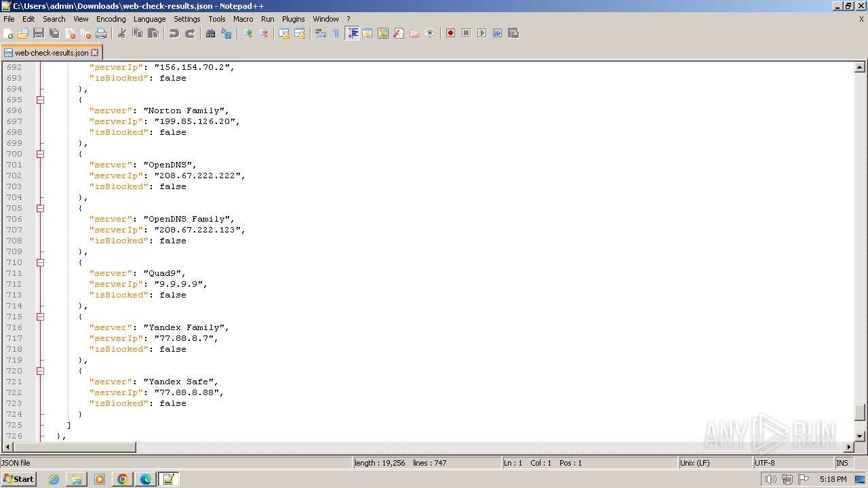
Task: Synchronize vertical scrolling
Action: [x=284, y=33]
